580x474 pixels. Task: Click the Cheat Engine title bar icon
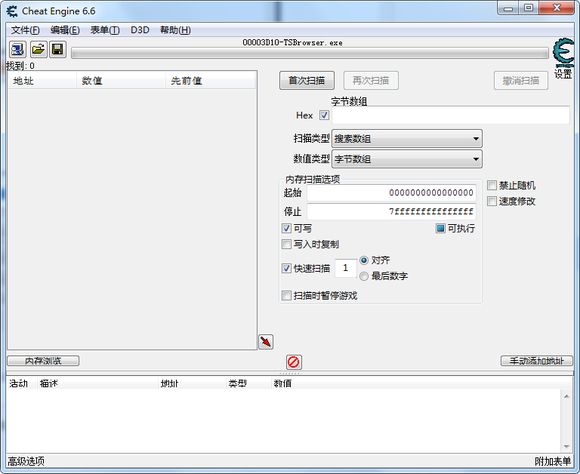(12, 11)
